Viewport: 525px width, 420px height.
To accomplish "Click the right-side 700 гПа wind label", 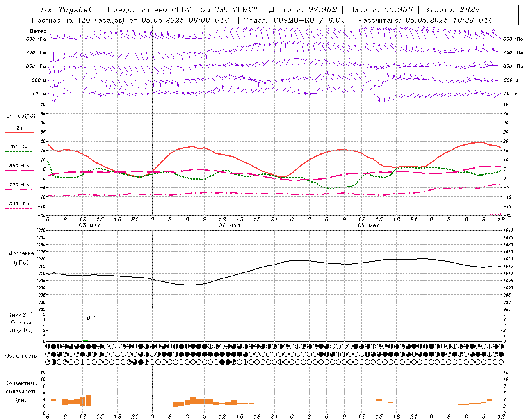I will tap(513, 52).
